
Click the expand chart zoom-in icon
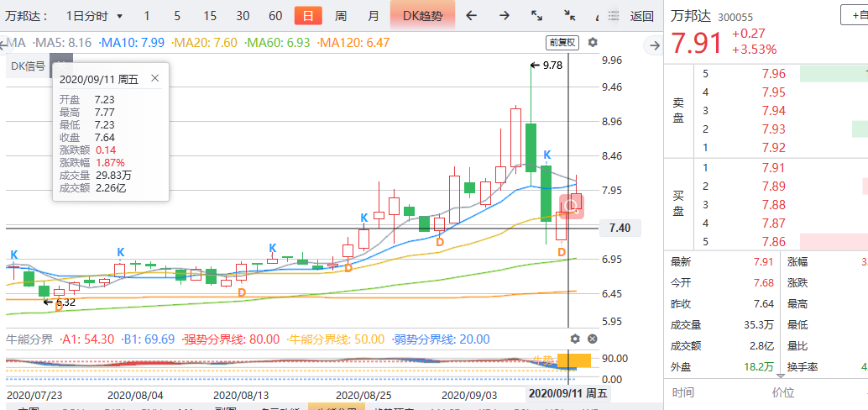click(536, 15)
